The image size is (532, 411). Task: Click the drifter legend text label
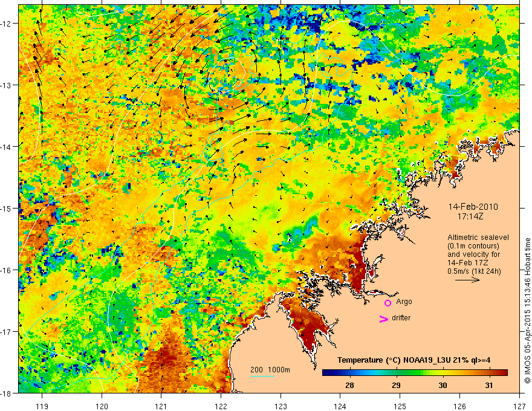pyautogui.click(x=401, y=318)
